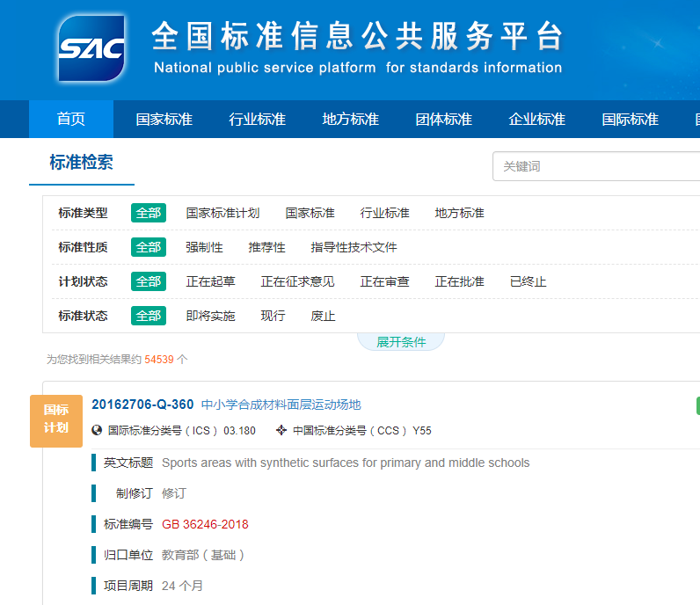
Task: Filter plan status by 正在起草
Action: click(x=210, y=281)
